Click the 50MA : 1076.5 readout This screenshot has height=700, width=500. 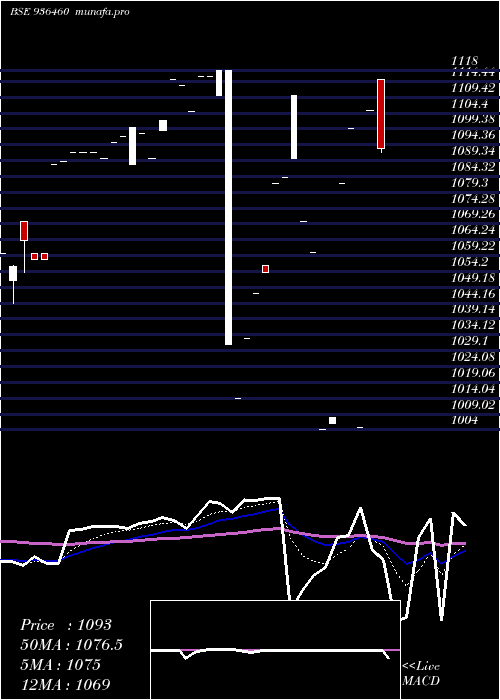point(71,645)
